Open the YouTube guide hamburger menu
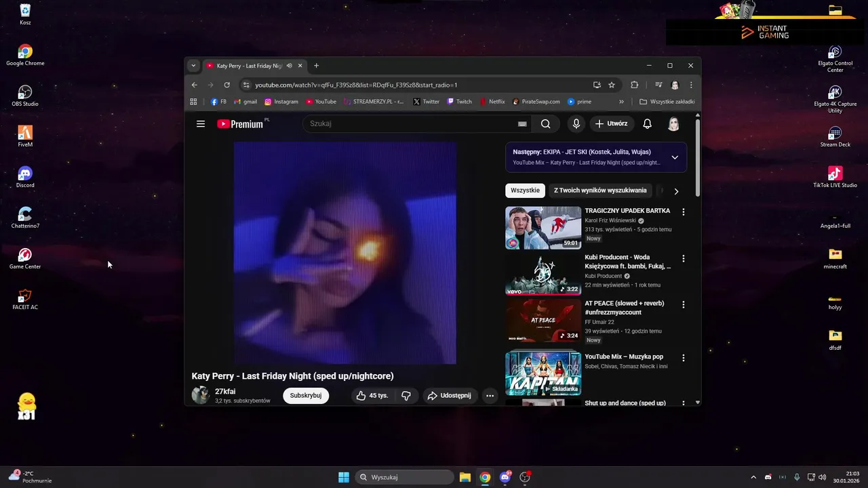The width and height of the screenshot is (868, 488). click(201, 124)
